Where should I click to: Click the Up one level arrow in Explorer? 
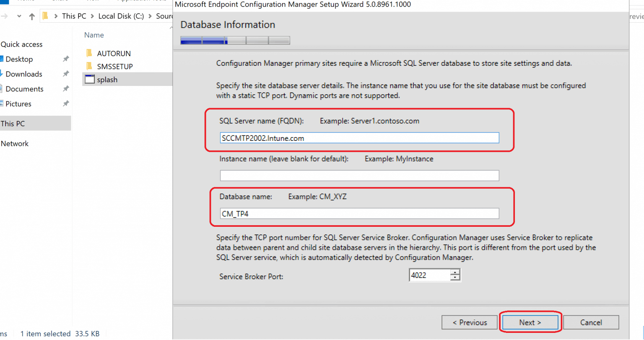(32, 16)
